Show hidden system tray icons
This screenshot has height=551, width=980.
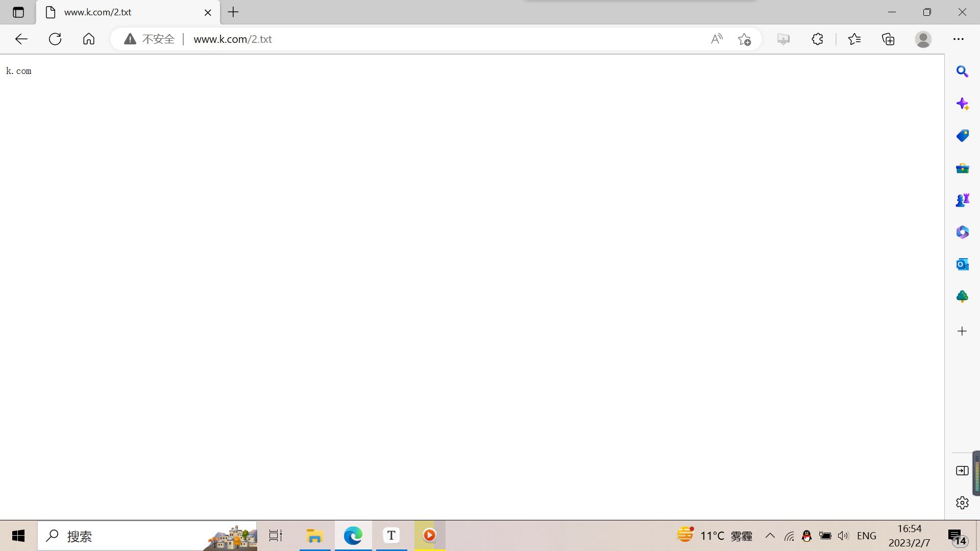[x=770, y=536]
